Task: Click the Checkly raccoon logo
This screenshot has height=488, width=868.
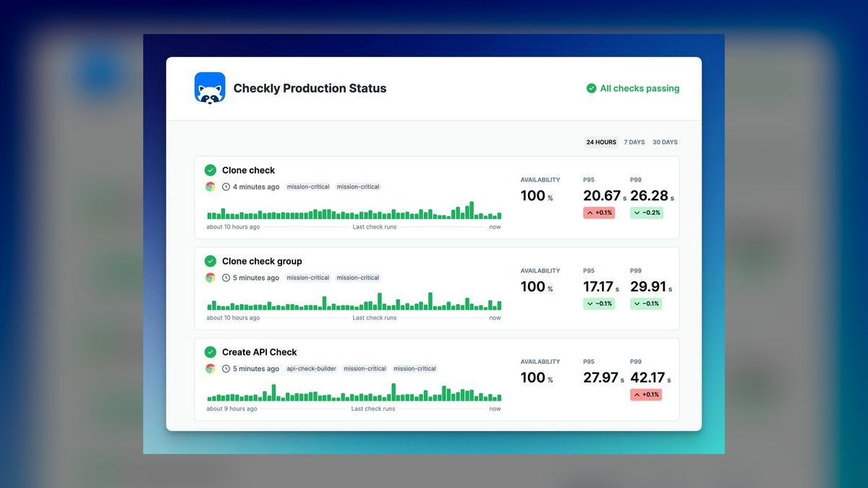Action: tap(210, 88)
